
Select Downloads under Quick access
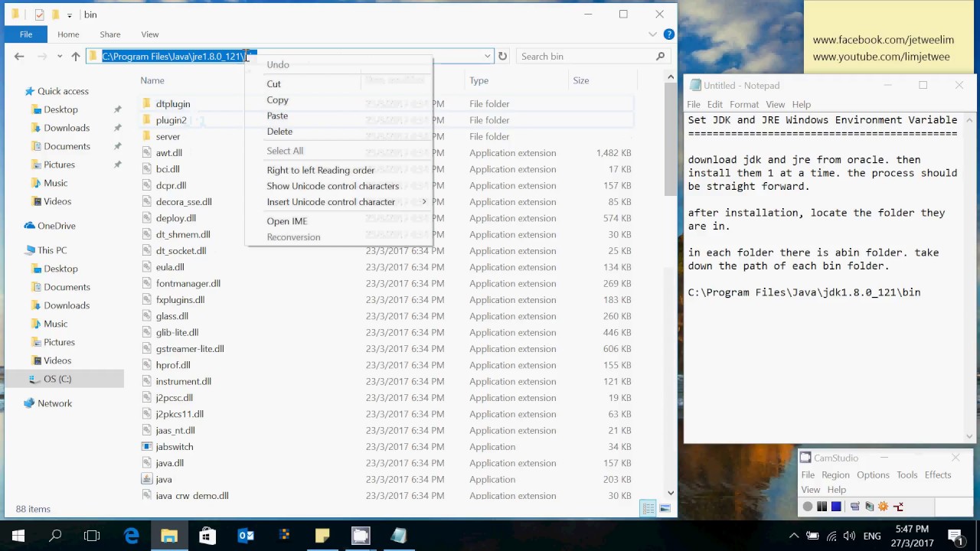point(67,128)
